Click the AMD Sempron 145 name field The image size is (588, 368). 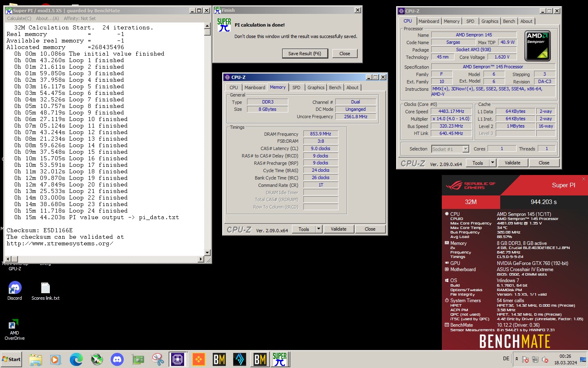point(474,35)
